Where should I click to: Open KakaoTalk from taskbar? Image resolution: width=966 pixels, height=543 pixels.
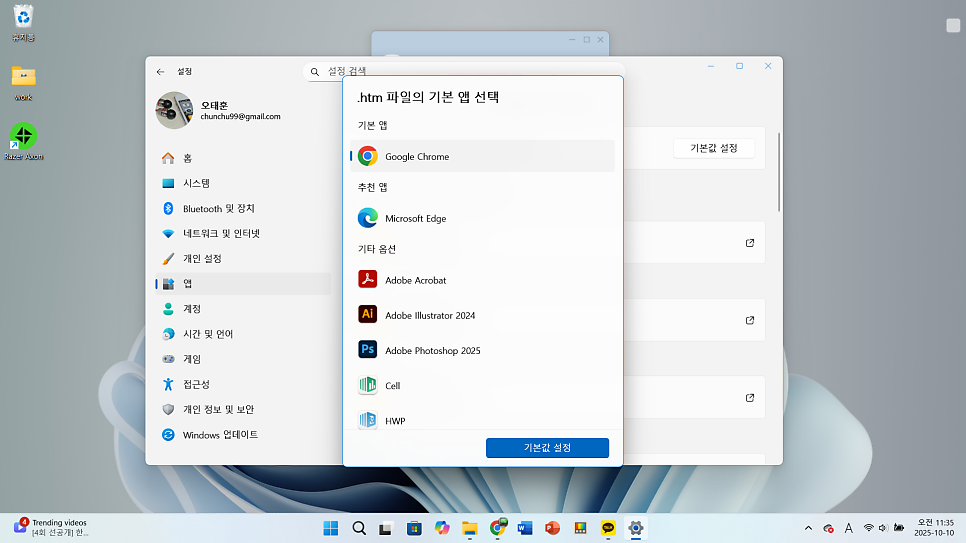pyautogui.click(x=608, y=528)
